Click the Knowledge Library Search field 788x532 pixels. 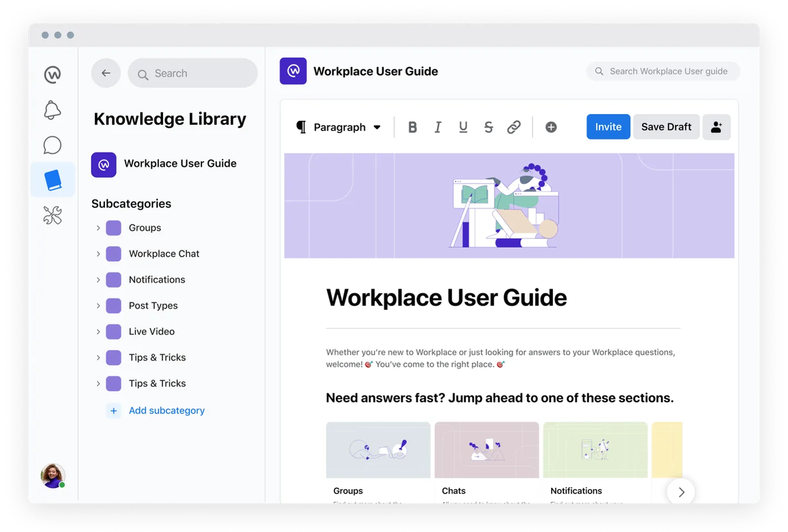tap(193, 73)
